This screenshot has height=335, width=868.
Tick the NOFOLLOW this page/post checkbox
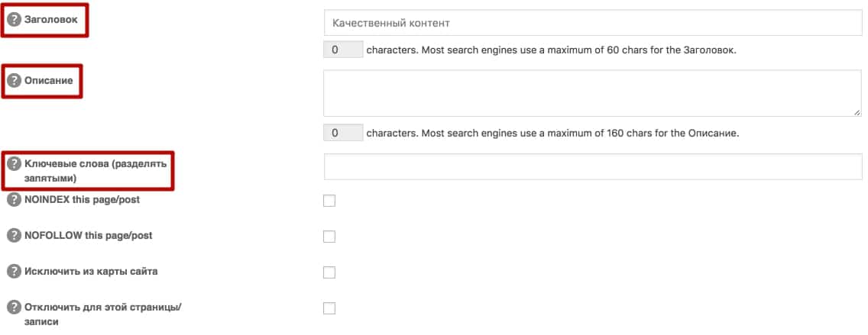tap(329, 237)
